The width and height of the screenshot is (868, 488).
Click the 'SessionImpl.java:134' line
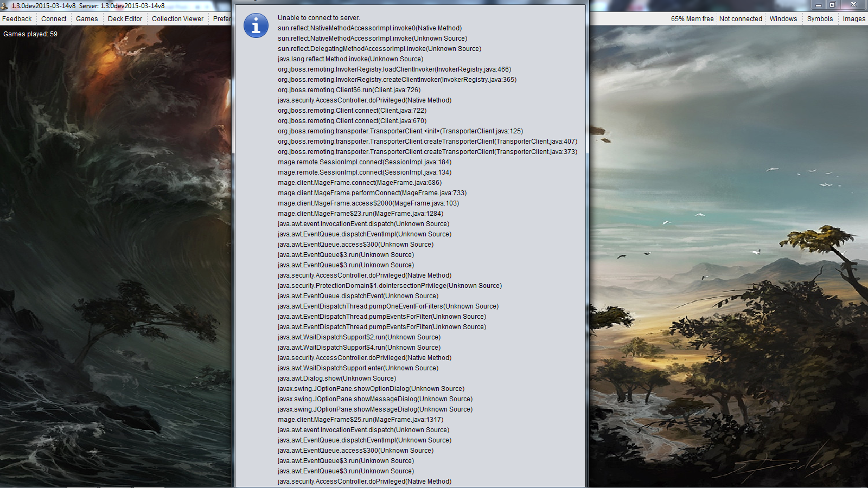point(365,172)
